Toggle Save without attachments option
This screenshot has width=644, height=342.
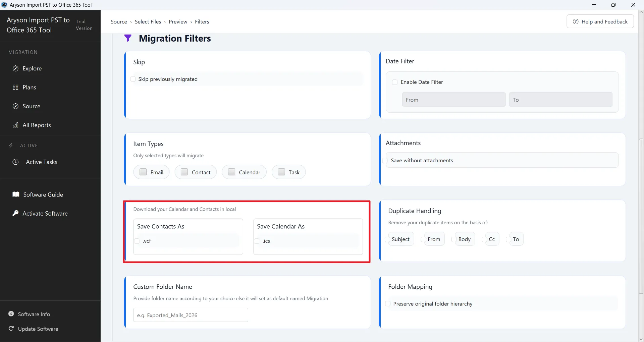point(385,161)
